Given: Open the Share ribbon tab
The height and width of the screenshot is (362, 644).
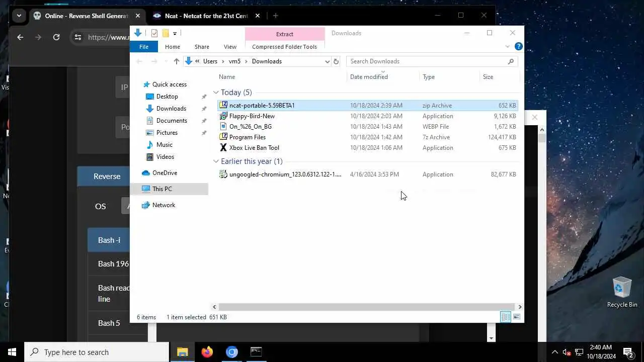Looking at the screenshot, I should coord(202,47).
